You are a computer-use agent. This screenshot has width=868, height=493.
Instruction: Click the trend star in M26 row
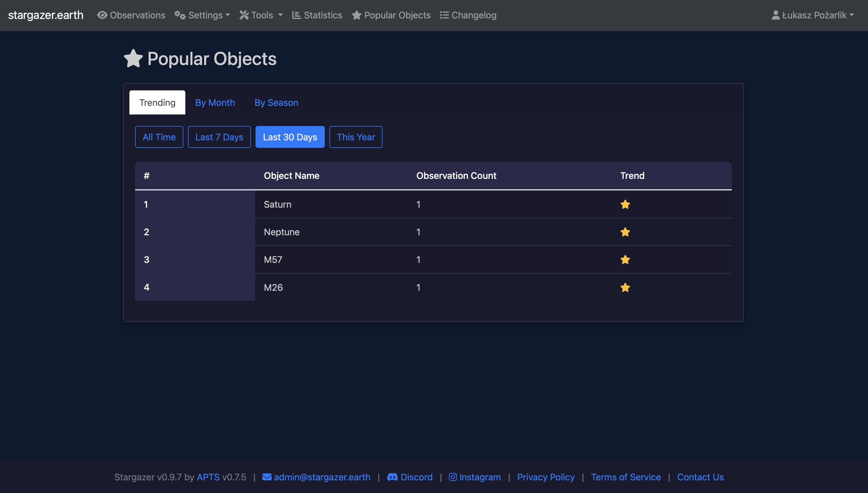(625, 287)
